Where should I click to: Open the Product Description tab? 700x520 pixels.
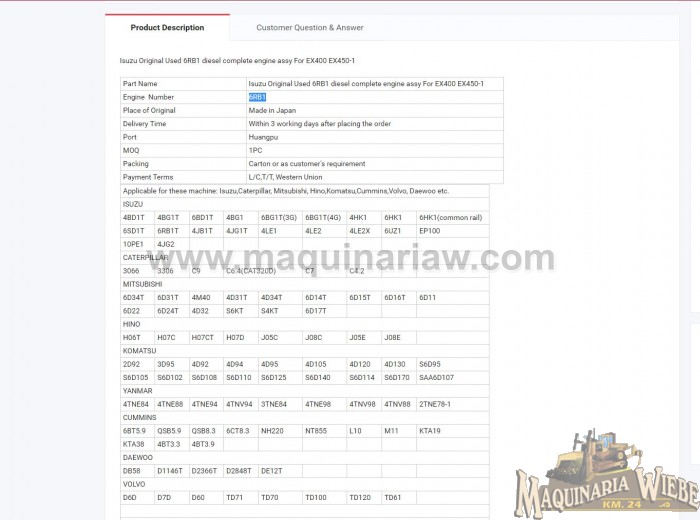click(167, 28)
